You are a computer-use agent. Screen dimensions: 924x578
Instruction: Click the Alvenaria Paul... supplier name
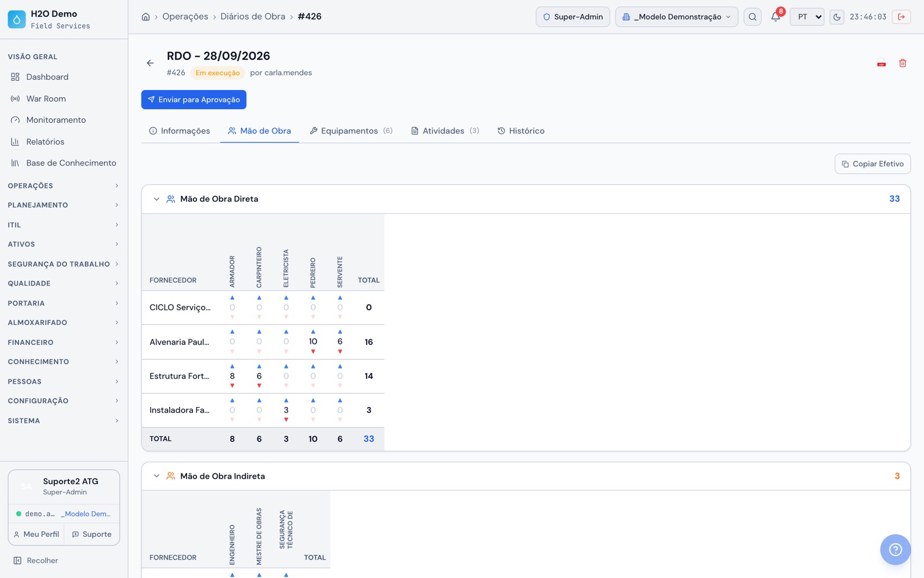point(180,342)
